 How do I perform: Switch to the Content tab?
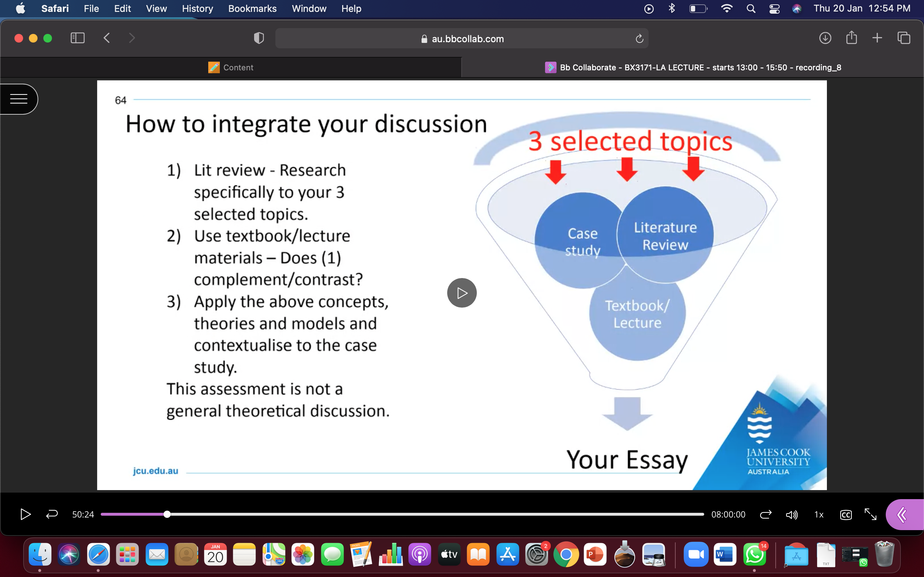point(231,67)
